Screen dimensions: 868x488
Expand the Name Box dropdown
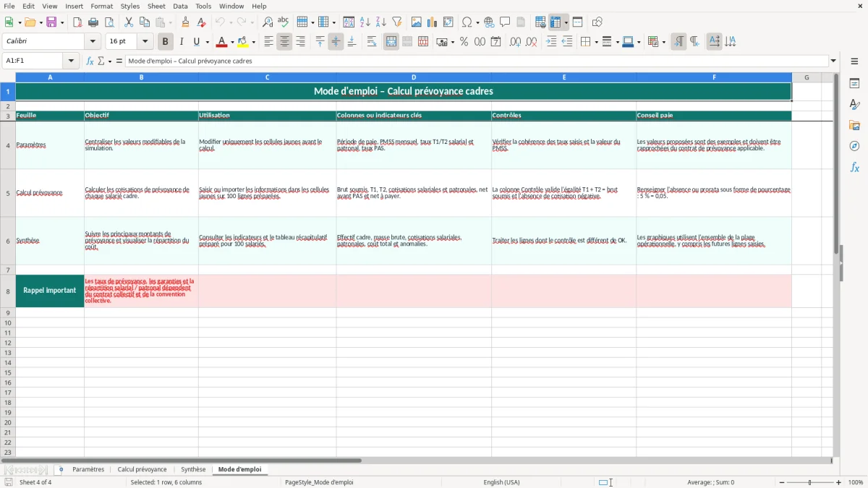[x=72, y=61]
